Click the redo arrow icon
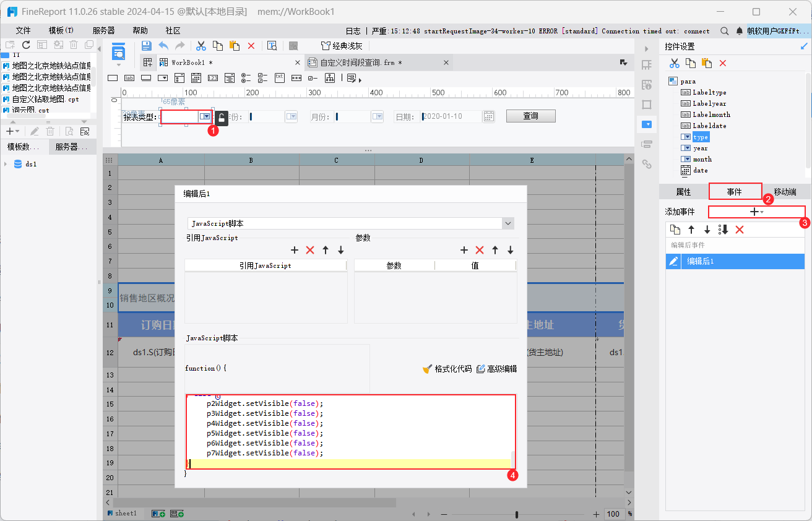This screenshot has height=521, width=812. [x=180, y=45]
